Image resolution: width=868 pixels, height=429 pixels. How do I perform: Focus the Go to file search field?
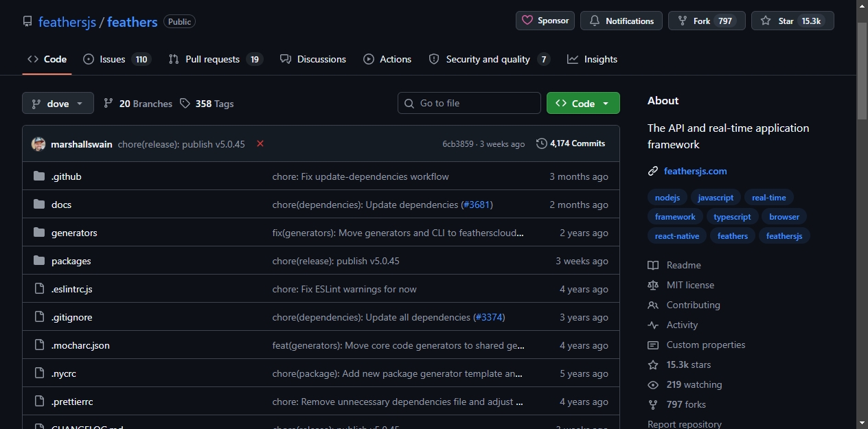pos(469,103)
